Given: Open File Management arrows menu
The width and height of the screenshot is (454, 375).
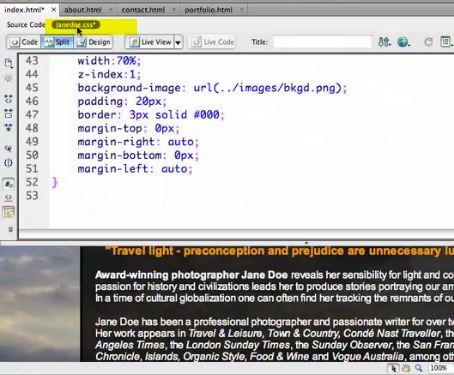Looking at the screenshot, I should point(384,42).
